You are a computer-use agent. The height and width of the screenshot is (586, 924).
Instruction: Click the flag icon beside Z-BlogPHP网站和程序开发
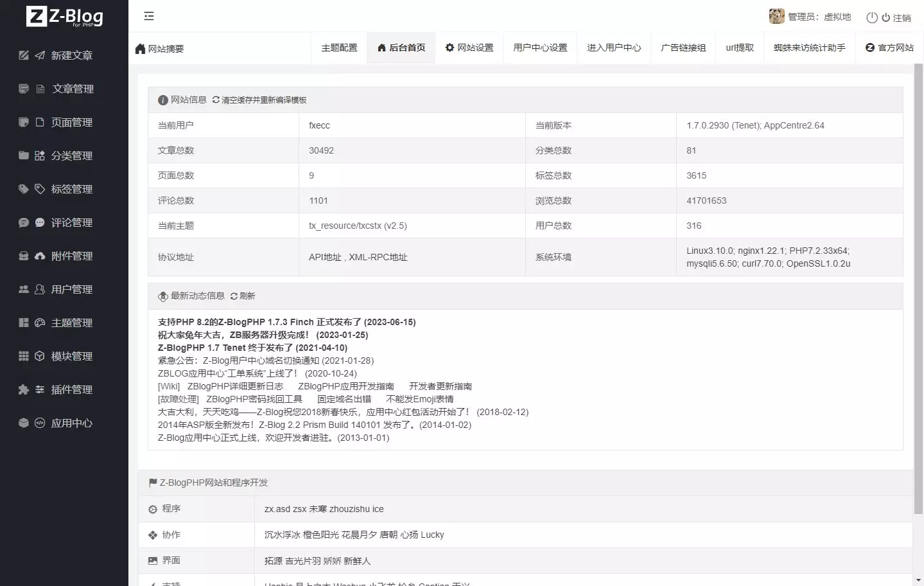click(x=153, y=483)
